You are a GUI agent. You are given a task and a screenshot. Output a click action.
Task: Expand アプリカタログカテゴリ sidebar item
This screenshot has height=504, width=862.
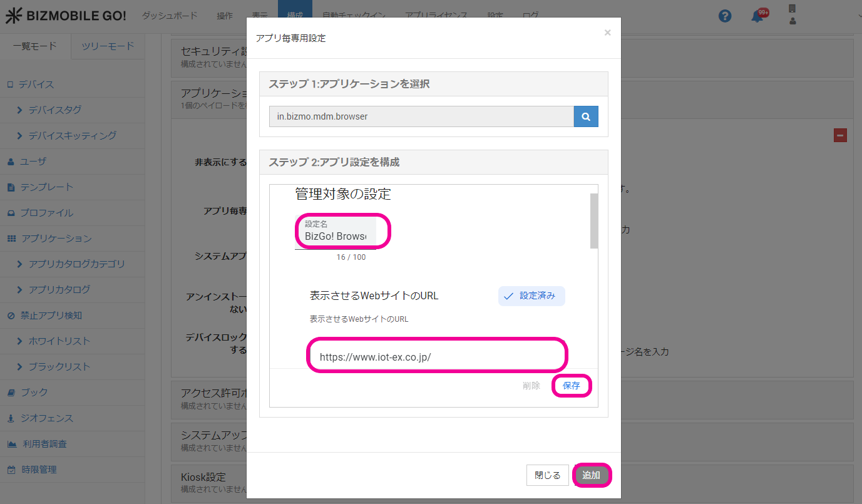pos(76,264)
